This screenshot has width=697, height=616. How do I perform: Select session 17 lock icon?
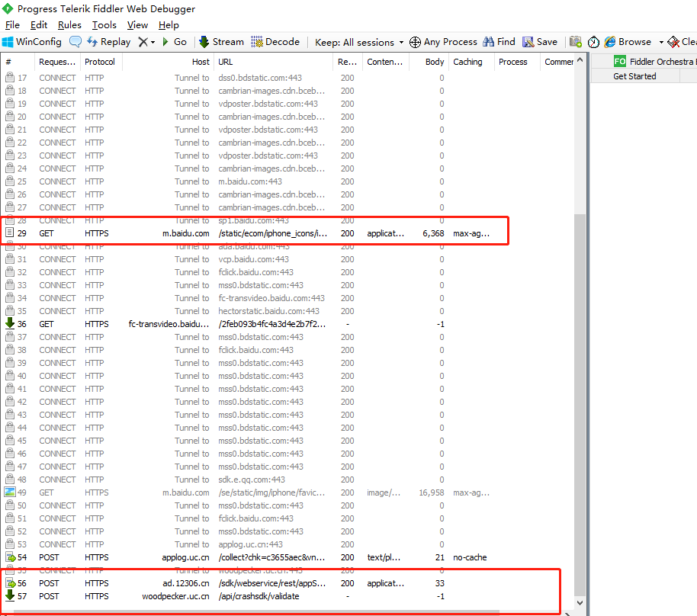tap(10, 77)
